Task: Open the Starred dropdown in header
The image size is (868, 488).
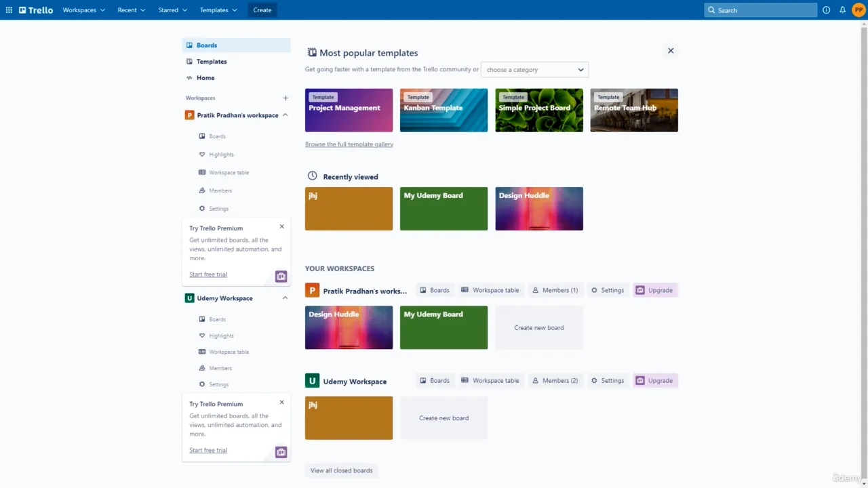Action: [172, 10]
